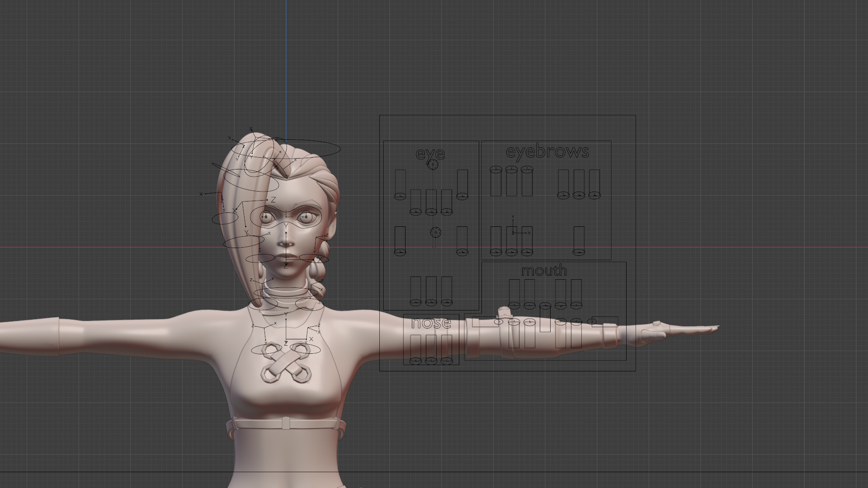Select the left horizontal mouth slider handle
This screenshot has width=868, height=488.
(498, 322)
